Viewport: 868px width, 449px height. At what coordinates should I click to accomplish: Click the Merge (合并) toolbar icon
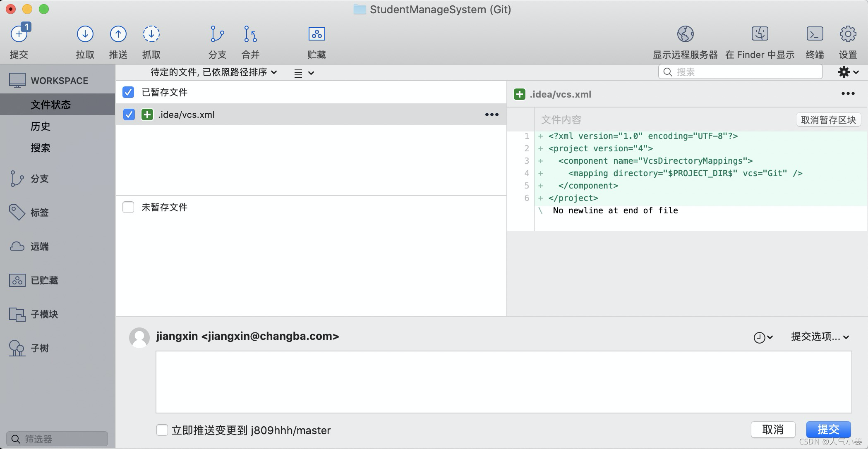pyautogui.click(x=250, y=34)
